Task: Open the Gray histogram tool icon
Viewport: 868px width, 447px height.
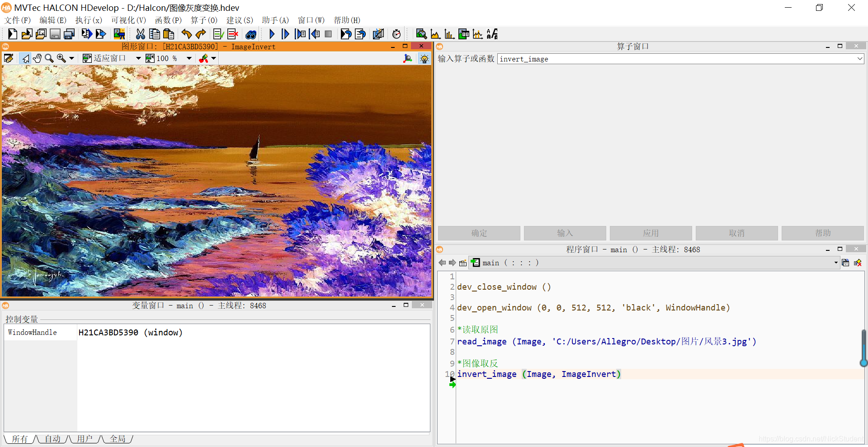Action: 435,34
